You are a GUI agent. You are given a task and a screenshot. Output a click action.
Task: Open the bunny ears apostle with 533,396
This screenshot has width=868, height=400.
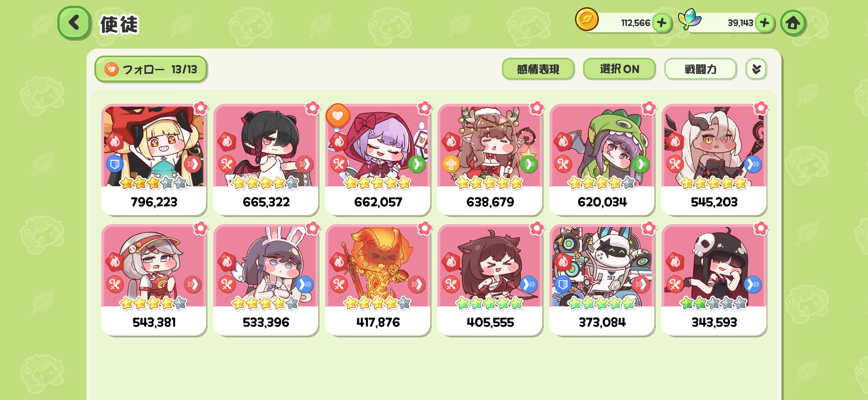[266, 280]
